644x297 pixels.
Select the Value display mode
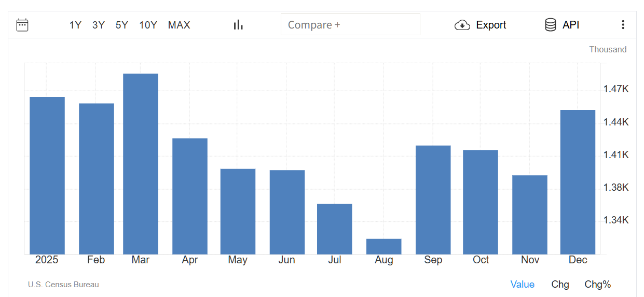522,285
